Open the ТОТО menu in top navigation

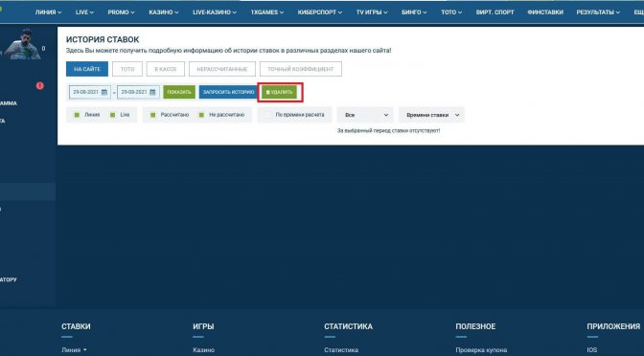[451, 12]
